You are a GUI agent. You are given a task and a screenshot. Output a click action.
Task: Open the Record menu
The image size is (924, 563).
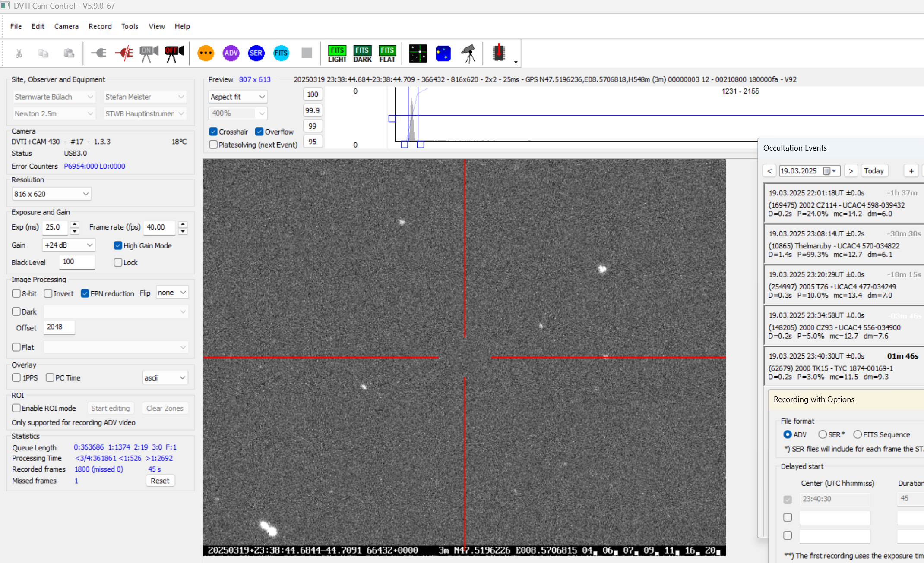click(100, 26)
